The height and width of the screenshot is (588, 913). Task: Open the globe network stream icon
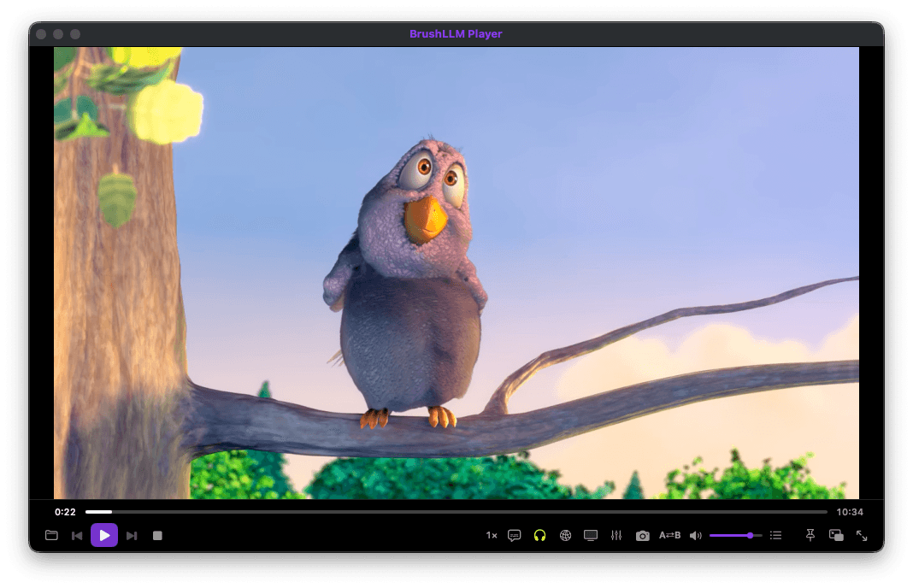click(565, 536)
